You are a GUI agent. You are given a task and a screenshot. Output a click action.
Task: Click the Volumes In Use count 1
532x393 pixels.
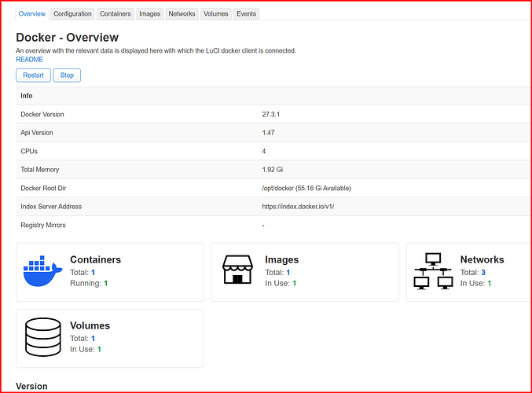[x=100, y=350]
